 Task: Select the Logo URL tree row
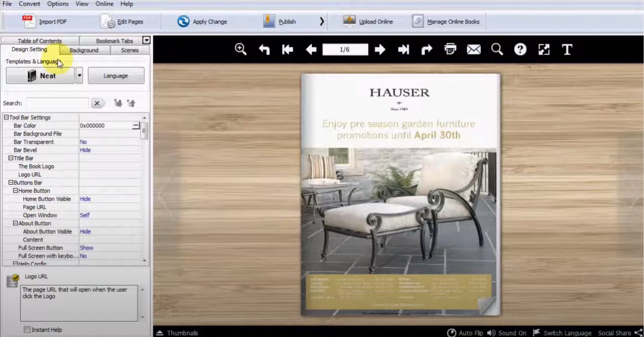[x=72, y=175]
